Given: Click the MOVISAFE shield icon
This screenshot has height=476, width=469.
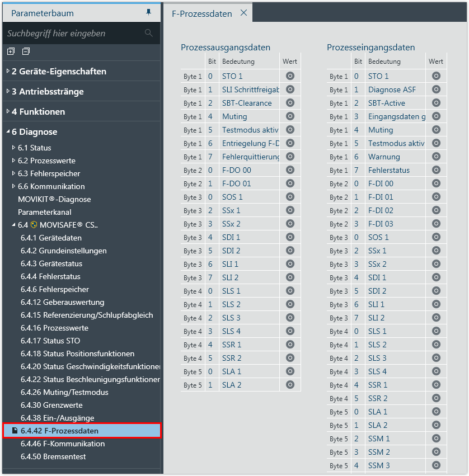Looking at the screenshot, I should pyautogui.click(x=34, y=225).
